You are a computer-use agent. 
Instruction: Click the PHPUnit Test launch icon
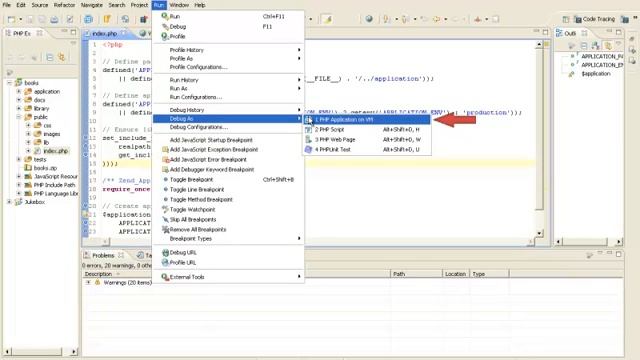pos(309,149)
